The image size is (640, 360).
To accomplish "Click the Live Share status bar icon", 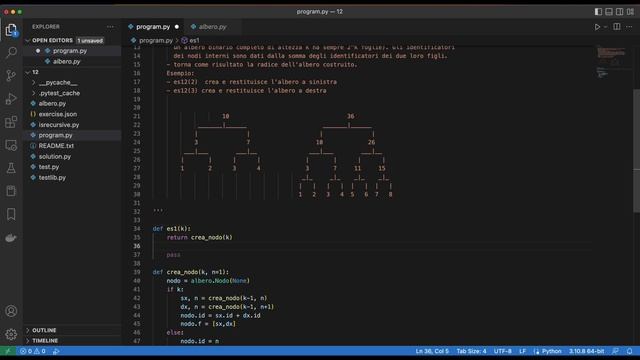I will 56,351.
